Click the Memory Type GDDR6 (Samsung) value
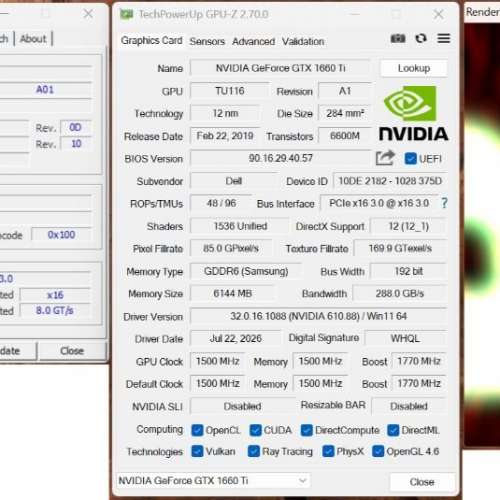The image size is (500, 500). coord(246,271)
